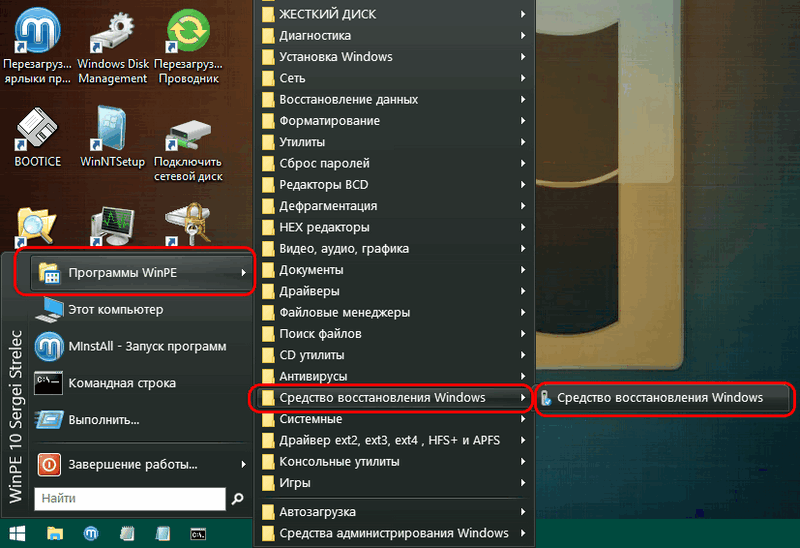Open command prompt from the taskbar

pyautogui.click(x=198, y=534)
